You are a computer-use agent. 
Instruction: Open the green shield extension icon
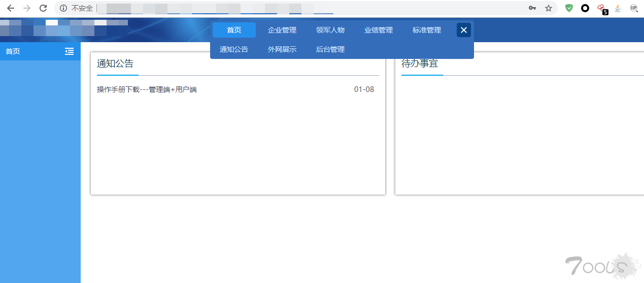click(569, 8)
